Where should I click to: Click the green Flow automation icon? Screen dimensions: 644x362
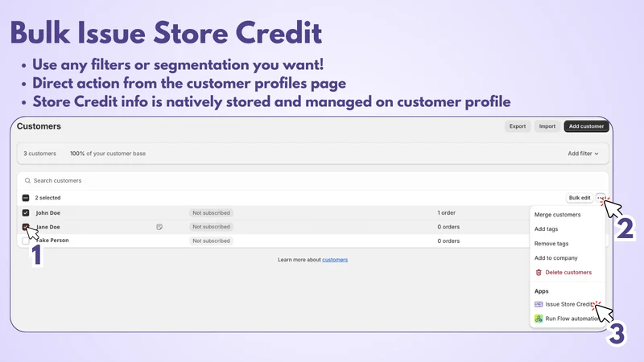539,319
